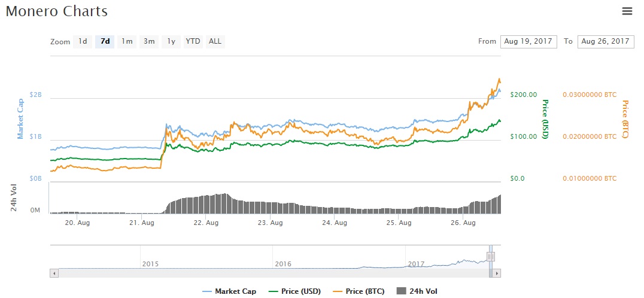Click the 24. Aug axis label

tap(335, 223)
